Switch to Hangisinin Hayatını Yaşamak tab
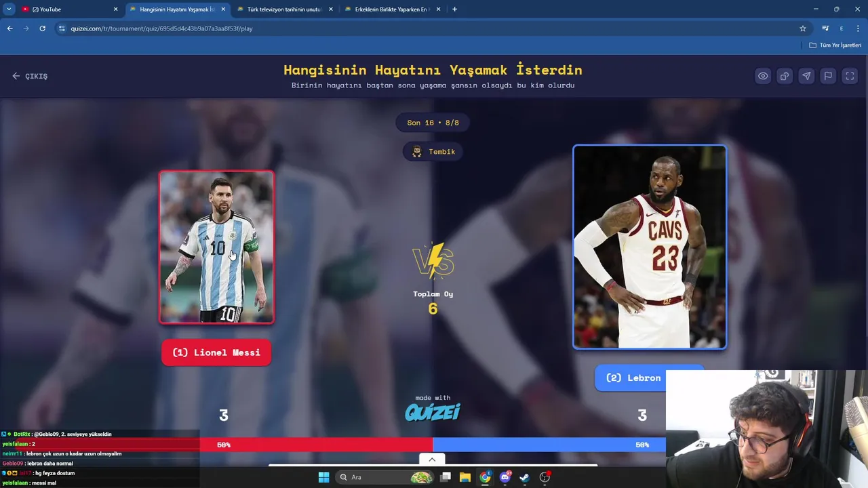This screenshot has height=488, width=868. pos(176,9)
